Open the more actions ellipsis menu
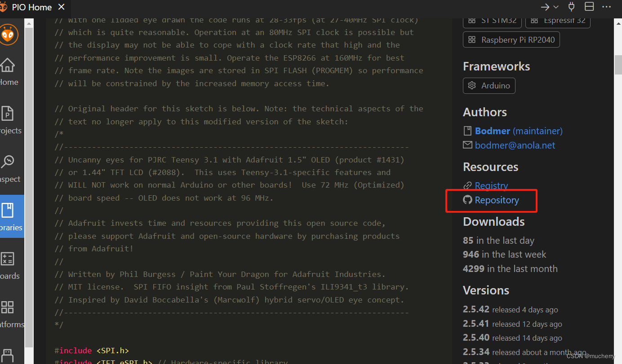622x364 pixels. click(x=607, y=7)
